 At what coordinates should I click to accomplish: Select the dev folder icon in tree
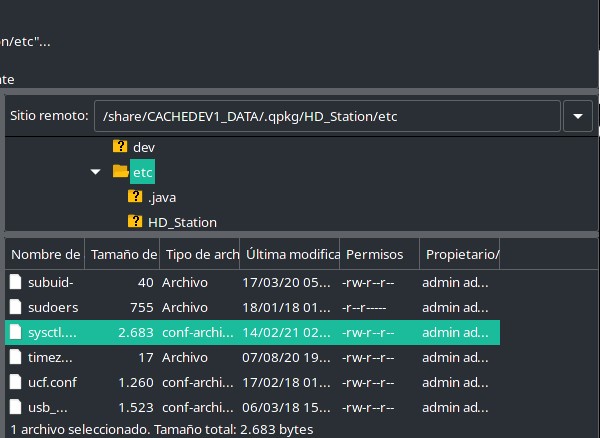pyautogui.click(x=120, y=147)
